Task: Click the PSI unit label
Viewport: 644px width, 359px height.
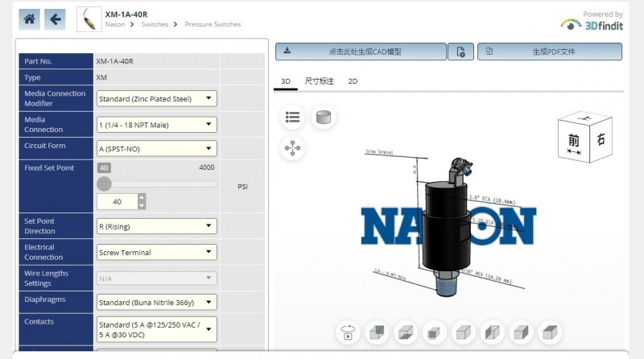Action: 243,187
